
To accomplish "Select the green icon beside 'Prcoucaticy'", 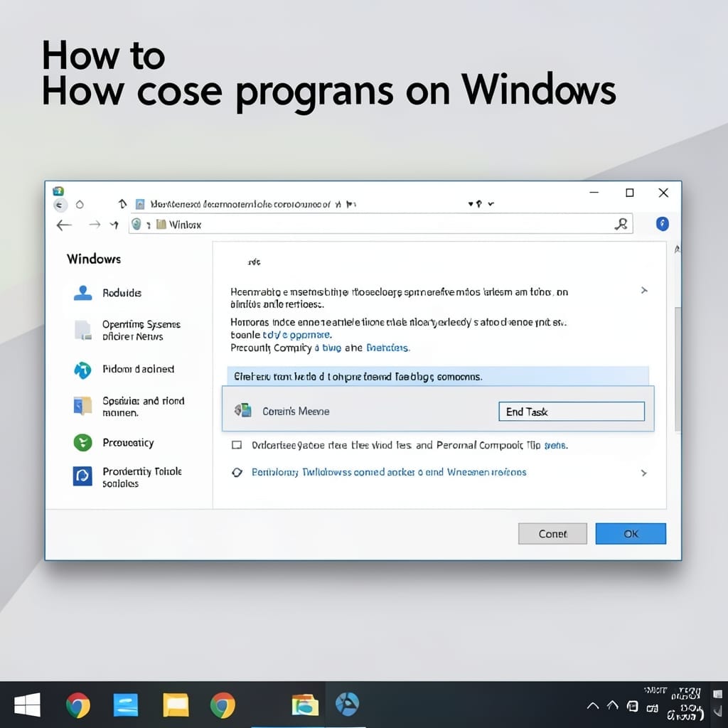I will pos(82,442).
